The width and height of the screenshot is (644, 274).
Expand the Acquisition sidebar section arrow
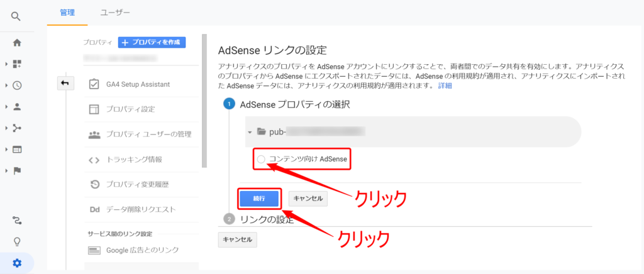6,128
